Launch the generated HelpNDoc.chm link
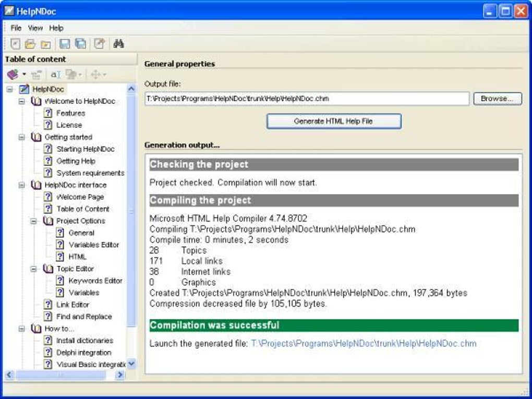532x399 pixels. (362, 344)
